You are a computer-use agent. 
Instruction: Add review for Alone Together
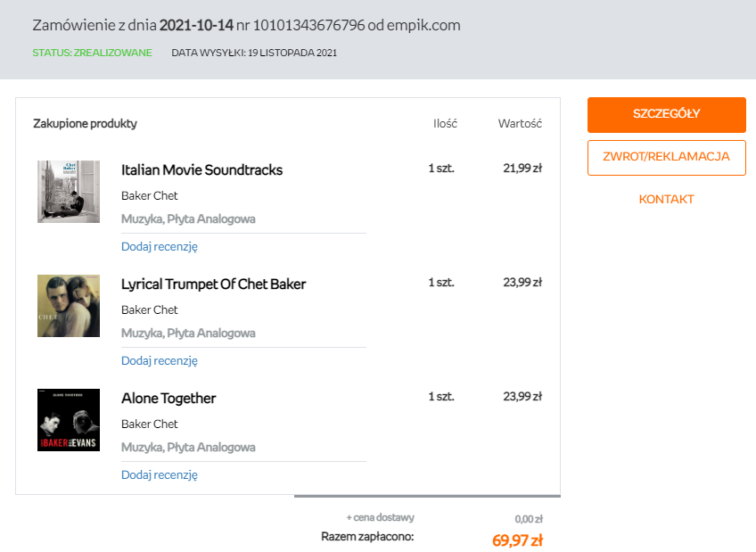160,475
